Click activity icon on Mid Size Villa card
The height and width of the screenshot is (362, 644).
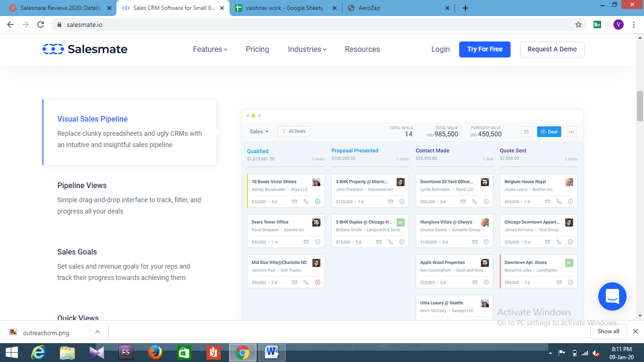(317, 282)
